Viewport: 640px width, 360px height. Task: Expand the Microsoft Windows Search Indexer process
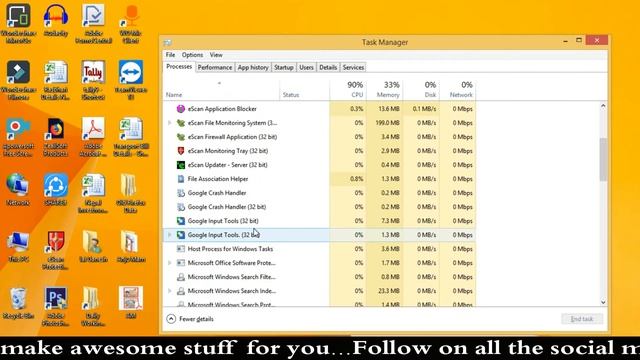pyautogui.click(x=170, y=291)
